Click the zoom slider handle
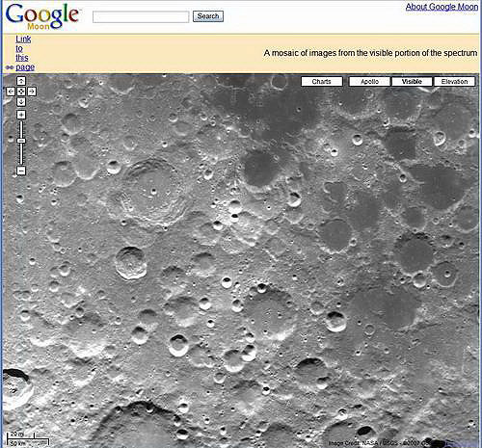This screenshot has height=448, width=482. (x=21, y=141)
